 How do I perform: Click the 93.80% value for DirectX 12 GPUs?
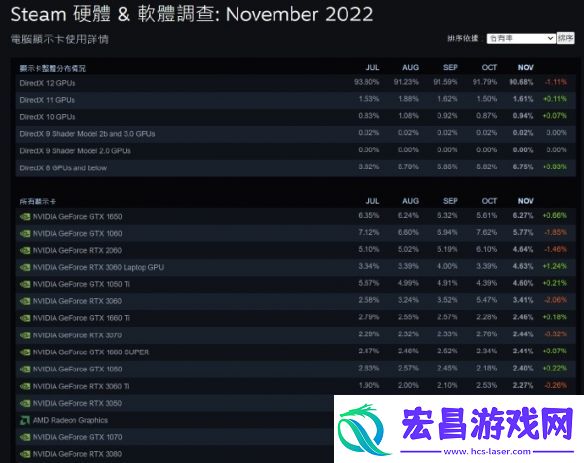tap(367, 82)
